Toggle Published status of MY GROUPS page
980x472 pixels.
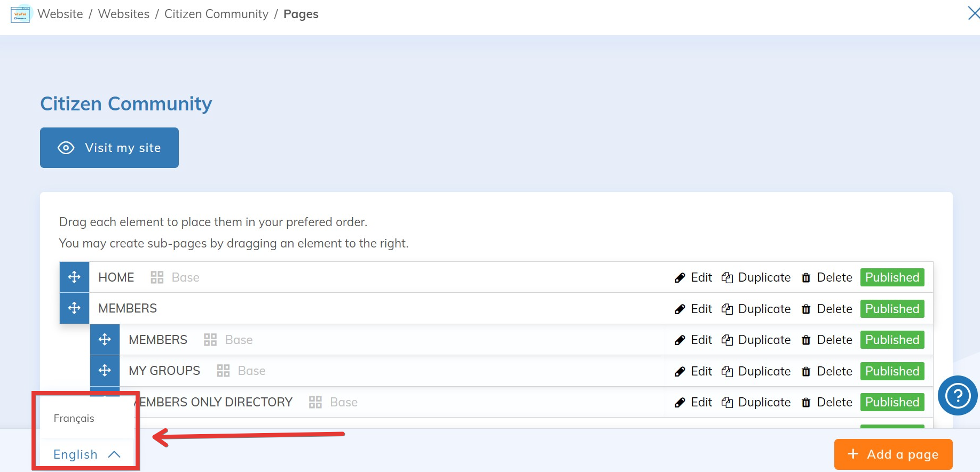pos(892,371)
